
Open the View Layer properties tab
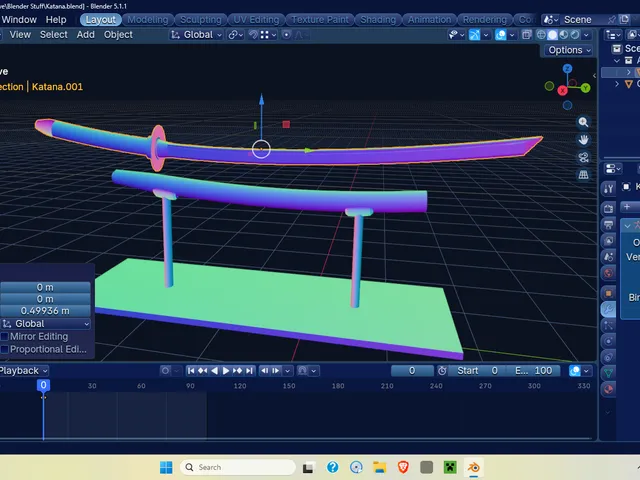[608, 241]
